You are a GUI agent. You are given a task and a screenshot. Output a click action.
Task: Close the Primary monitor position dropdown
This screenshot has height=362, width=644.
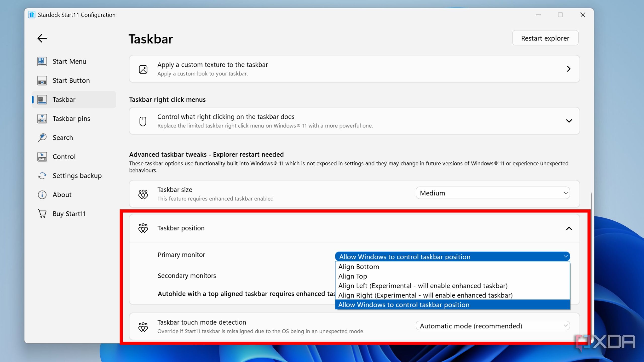coord(452,256)
